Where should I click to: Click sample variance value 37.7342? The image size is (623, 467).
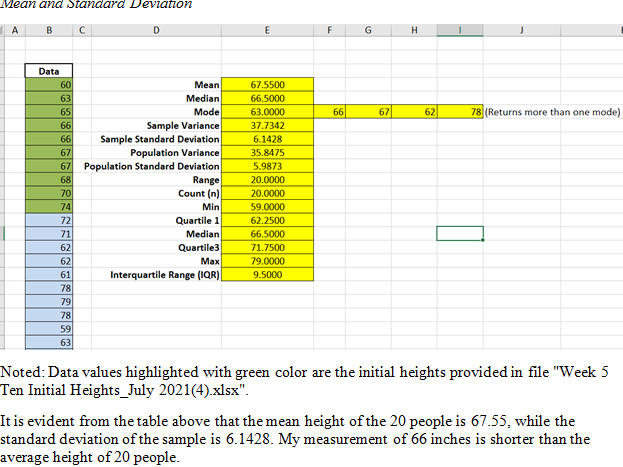point(267,126)
